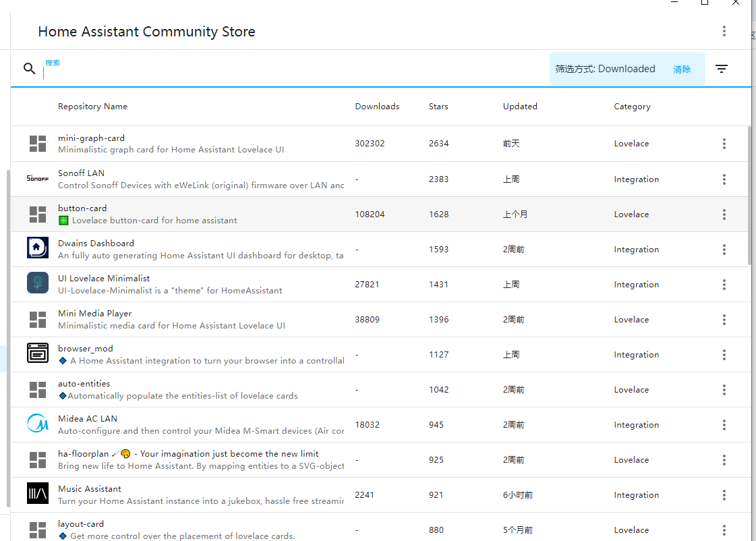Sort by the Updated column header
The width and height of the screenshot is (756, 541).
pos(520,107)
